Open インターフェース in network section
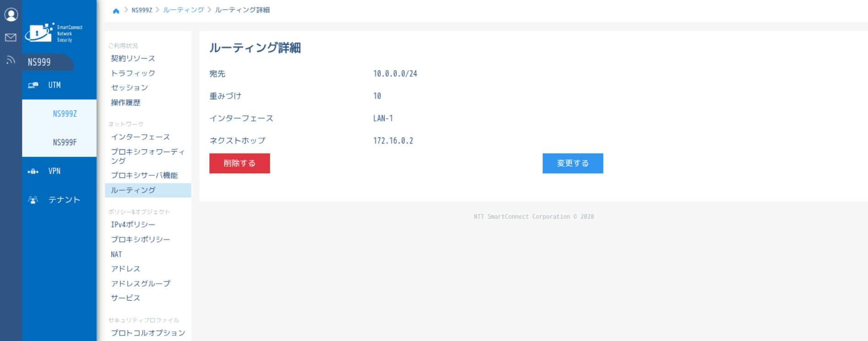Image resolution: width=868 pixels, height=341 pixels. pos(141,137)
